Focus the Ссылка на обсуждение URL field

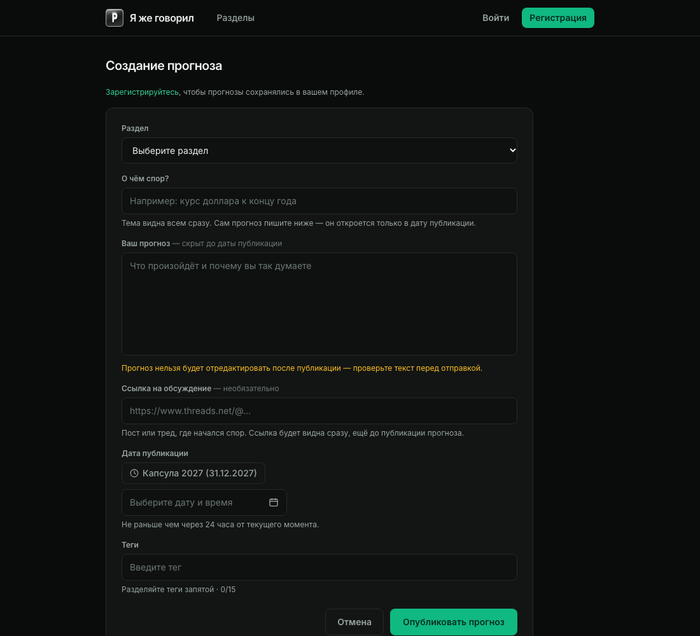tap(319, 411)
